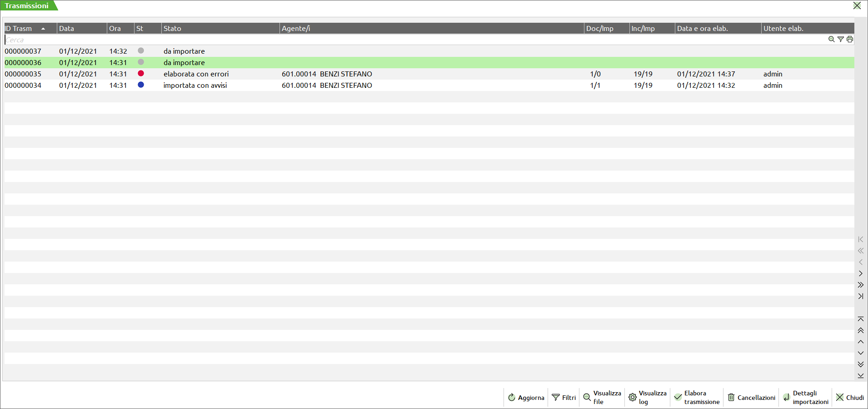Screen dimensions: 868x409
Task: Click the Chiudi button
Action: (850, 397)
